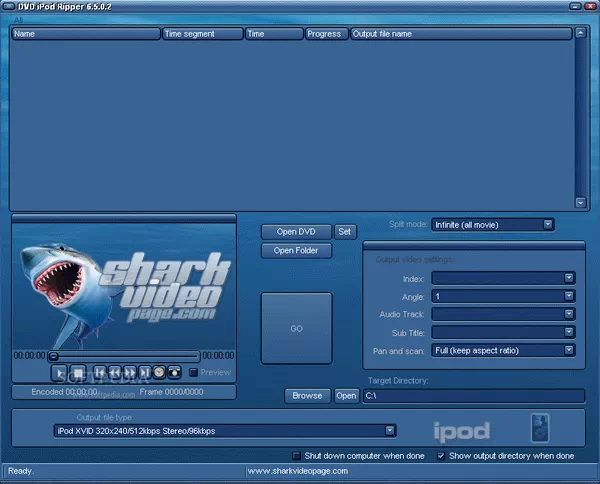600x484 pixels.
Task: Click the Set button
Action: (x=345, y=232)
